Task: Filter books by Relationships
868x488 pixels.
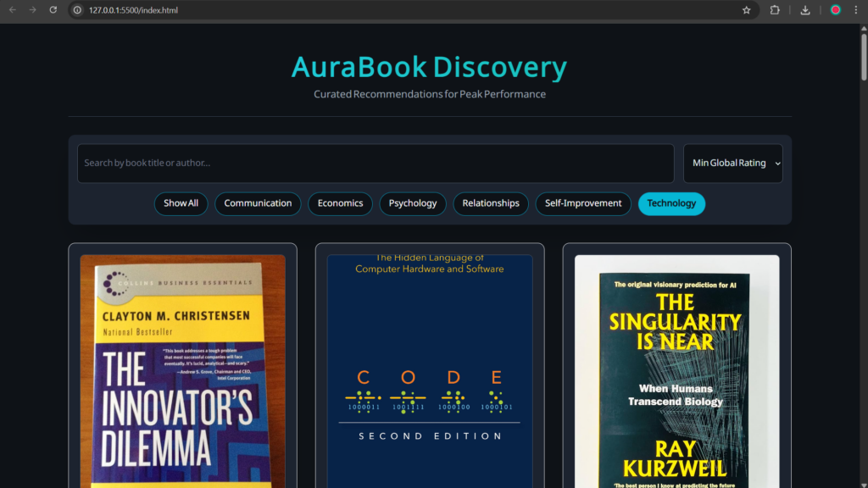Action: [491, 203]
